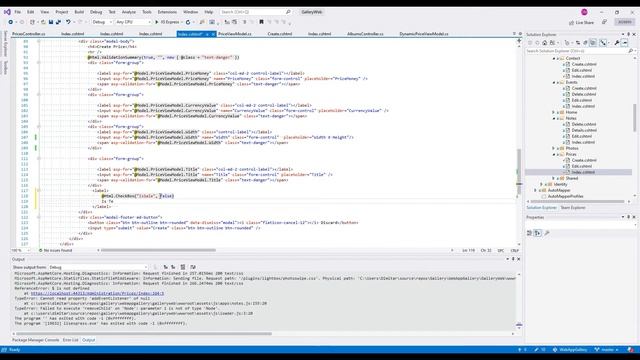Toggle the Preview Selected Items button in Solution Explorer
Screen dimensions: 640x360
point(624,42)
